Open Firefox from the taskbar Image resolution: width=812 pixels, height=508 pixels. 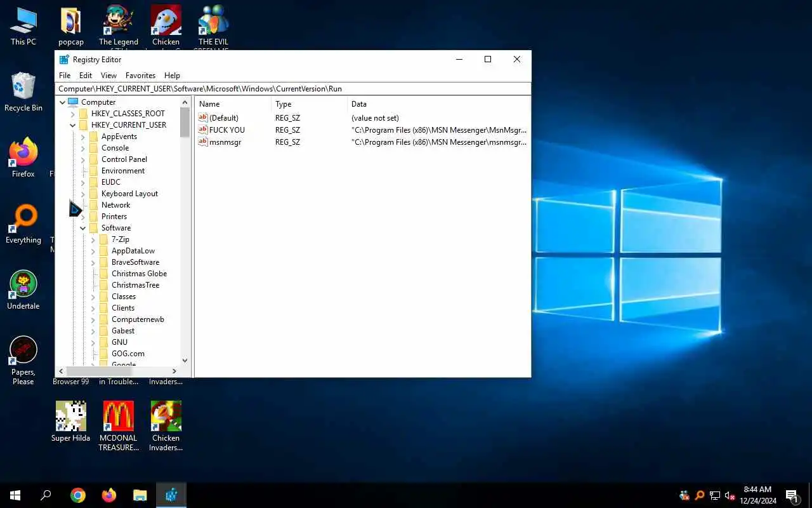[109, 495]
